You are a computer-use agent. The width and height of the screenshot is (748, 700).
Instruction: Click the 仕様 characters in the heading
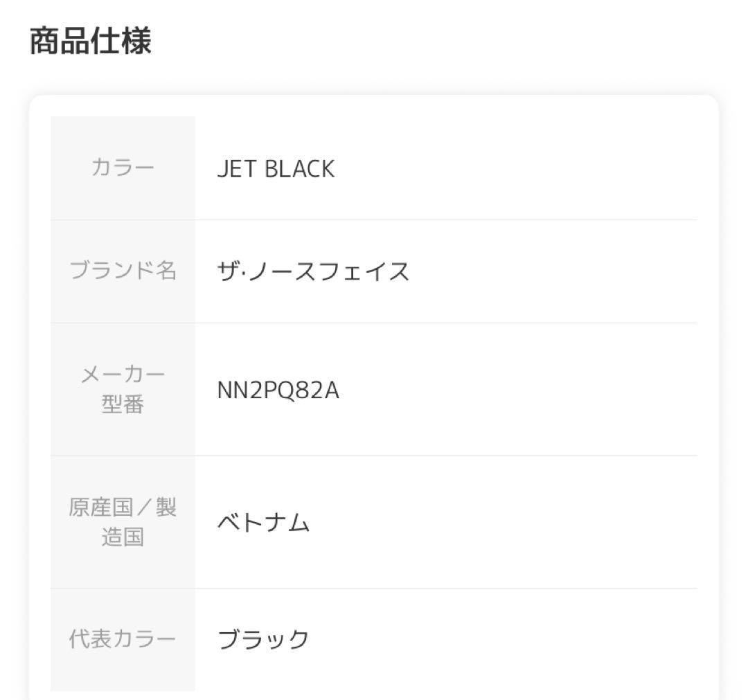(121, 42)
